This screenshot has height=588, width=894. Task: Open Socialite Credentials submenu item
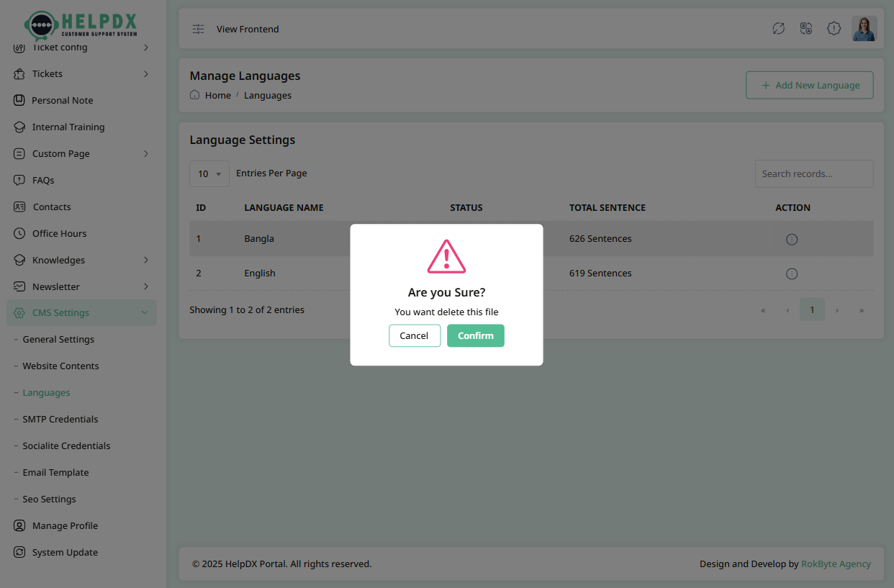pyautogui.click(x=66, y=445)
